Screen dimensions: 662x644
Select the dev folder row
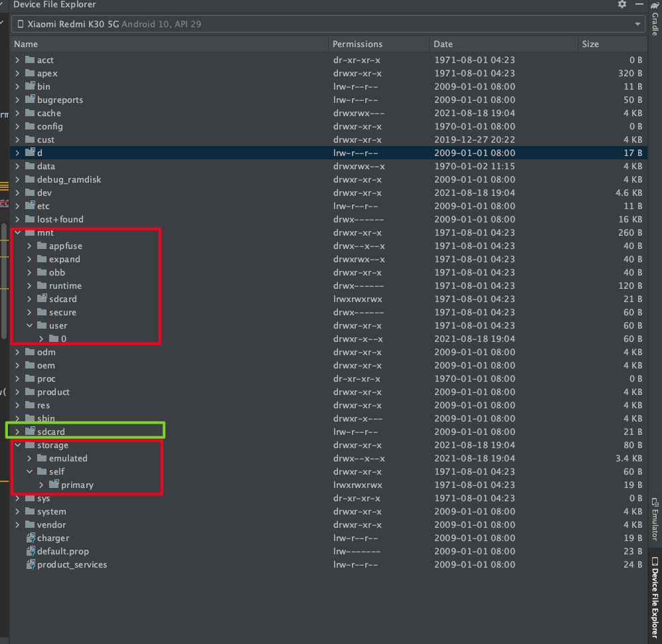pos(329,193)
